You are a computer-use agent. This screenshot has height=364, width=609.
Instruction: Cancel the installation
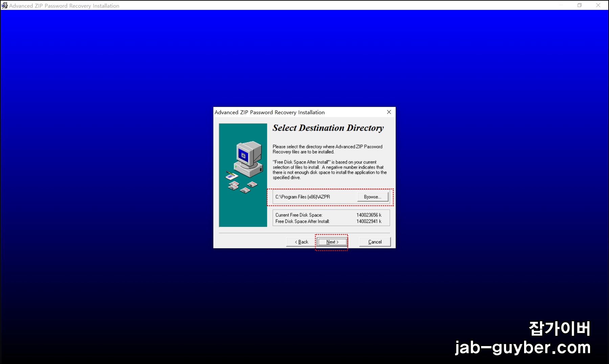click(375, 242)
